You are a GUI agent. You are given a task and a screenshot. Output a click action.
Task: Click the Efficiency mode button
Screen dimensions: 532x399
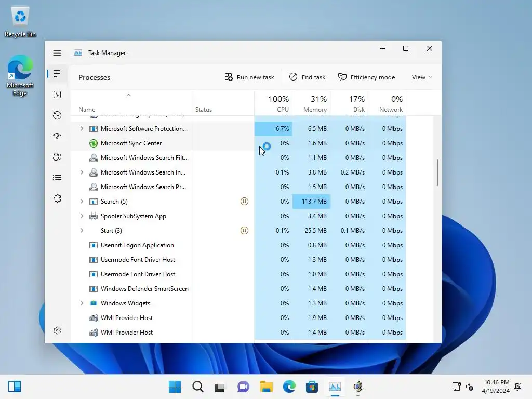coord(366,77)
